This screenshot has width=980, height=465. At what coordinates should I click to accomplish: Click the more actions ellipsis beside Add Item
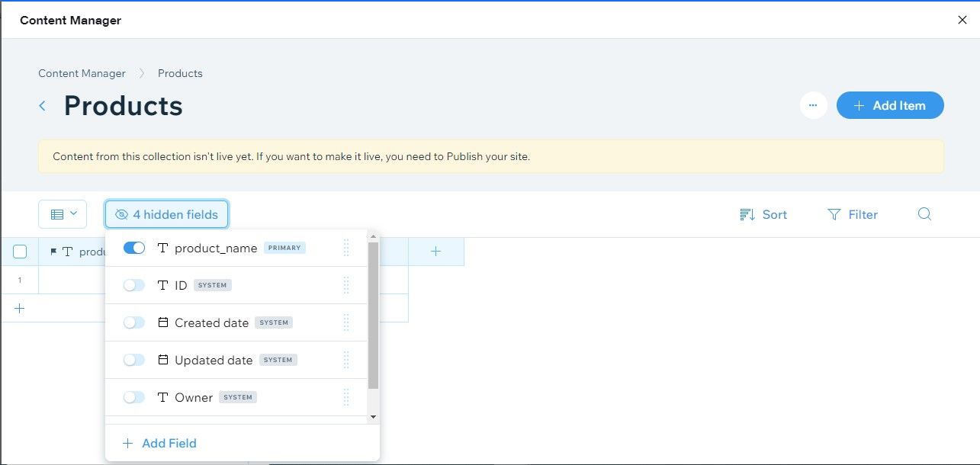coord(813,105)
